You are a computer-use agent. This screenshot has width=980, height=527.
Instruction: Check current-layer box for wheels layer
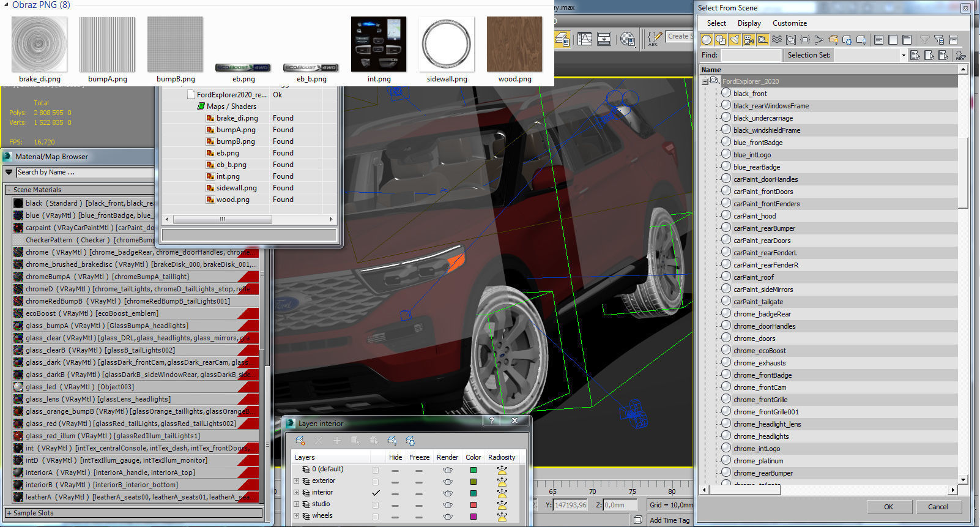(x=375, y=517)
